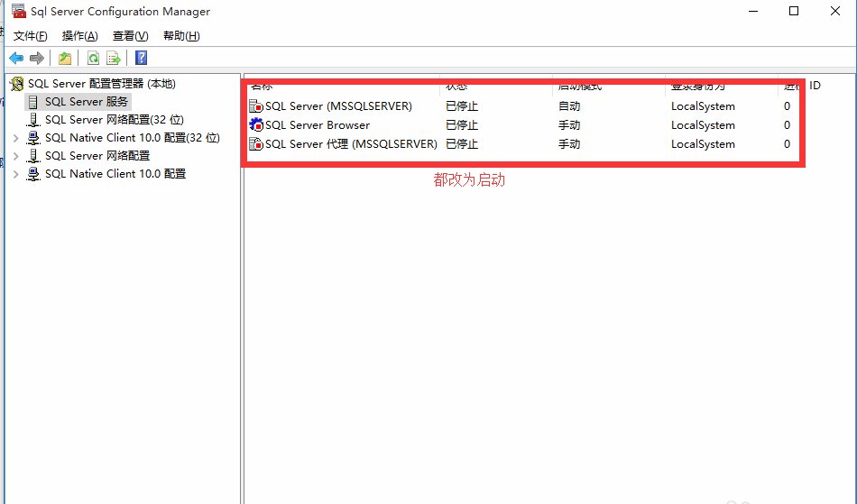Expand SQL Native Client 10.0 配置(32 位) node
This screenshot has width=857, height=504.
[16, 138]
